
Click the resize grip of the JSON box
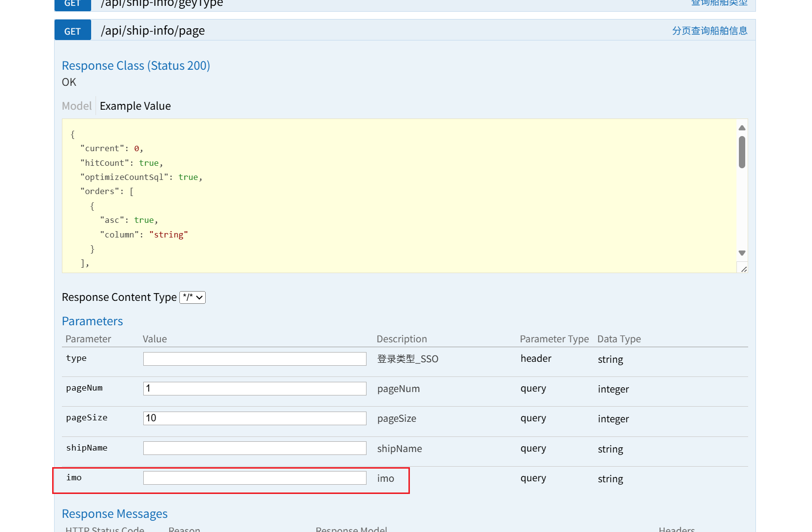pos(744,269)
